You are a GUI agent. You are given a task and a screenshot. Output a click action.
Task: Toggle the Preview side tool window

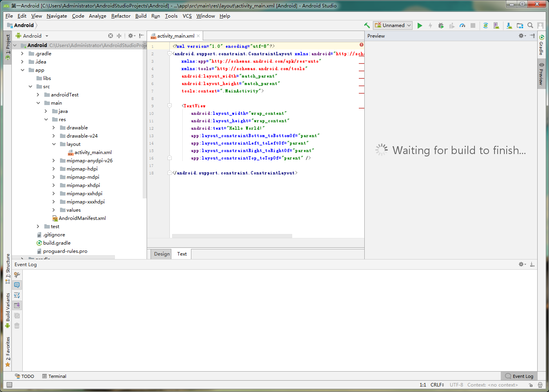pos(541,74)
